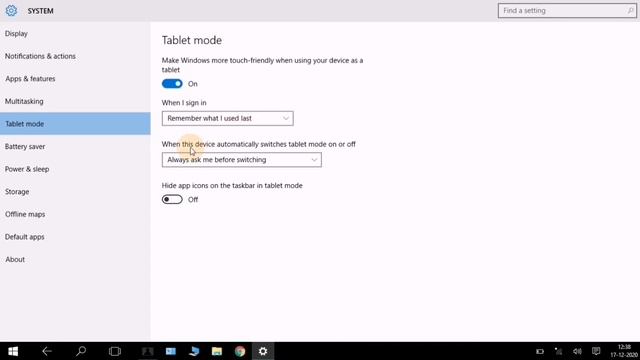Click the Tablet mode page heading

(192, 40)
